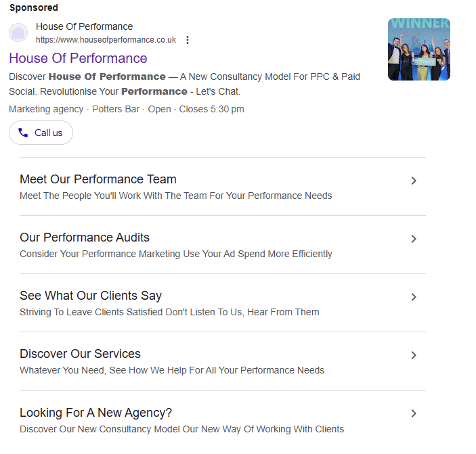Image resolution: width=476 pixels, height=454 pixels.
Task: Click the small site name above the URL
Action: [84, 26]
